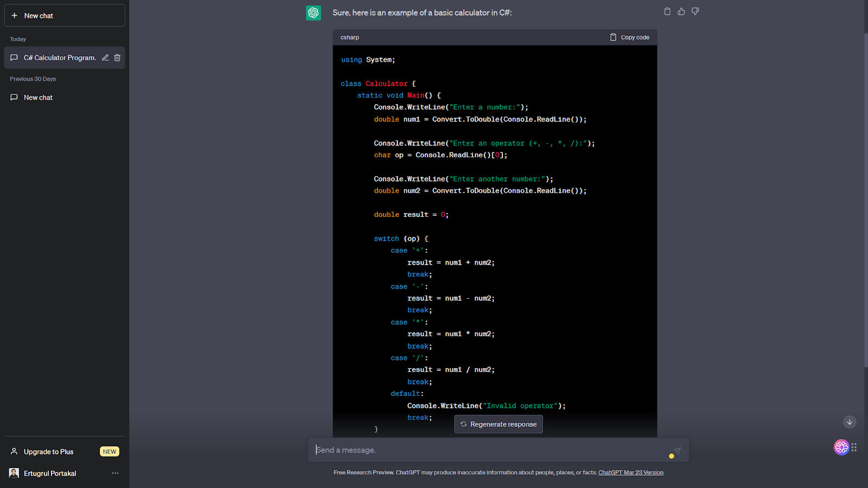This screenshot has width=868, height=488.
Task: Click the 'switch (op) {' code line
Action: [401, 239]
